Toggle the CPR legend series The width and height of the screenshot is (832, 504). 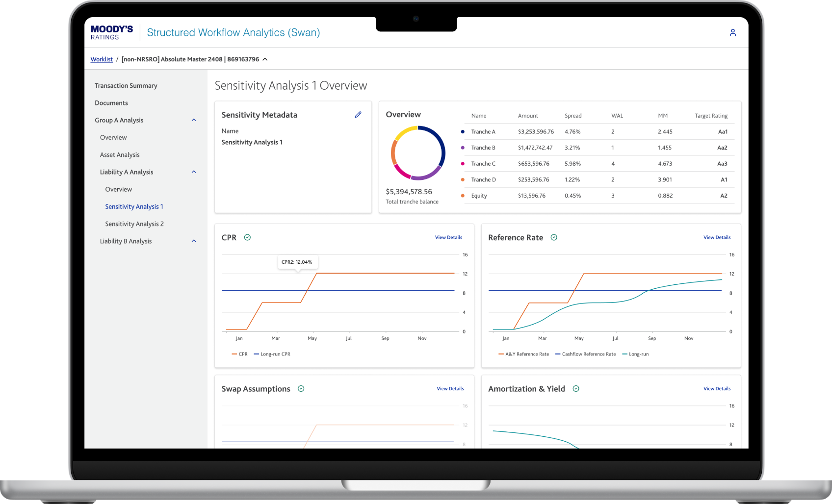point(240,354)
